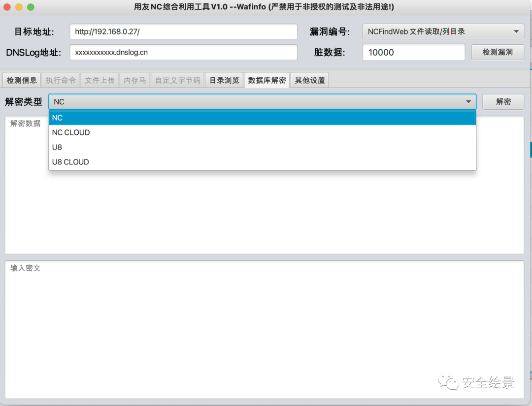This screenshot has width=532, height=406.
Task: Click the DNSLog address input field
Action: pyautogui.click(x=184, y=52)
